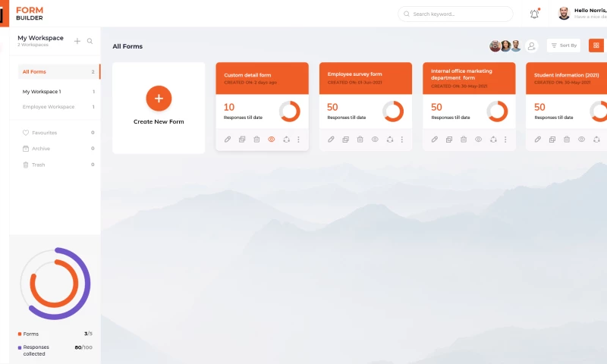607x364 pixels.
Task: Edit the Employee survey form
Action: coord(331,140)
